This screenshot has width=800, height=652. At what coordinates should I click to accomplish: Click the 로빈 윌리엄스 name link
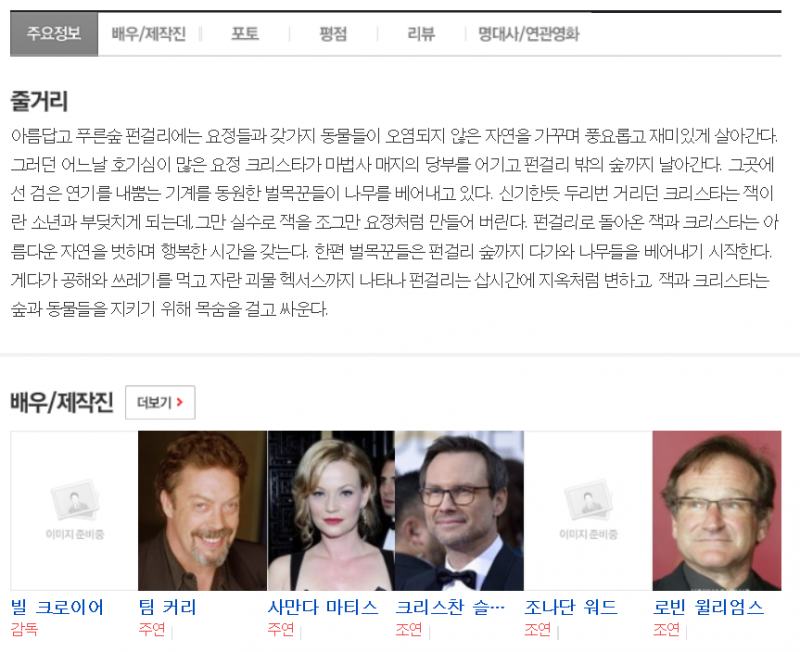pyautogui.click(x=708, y=607)
